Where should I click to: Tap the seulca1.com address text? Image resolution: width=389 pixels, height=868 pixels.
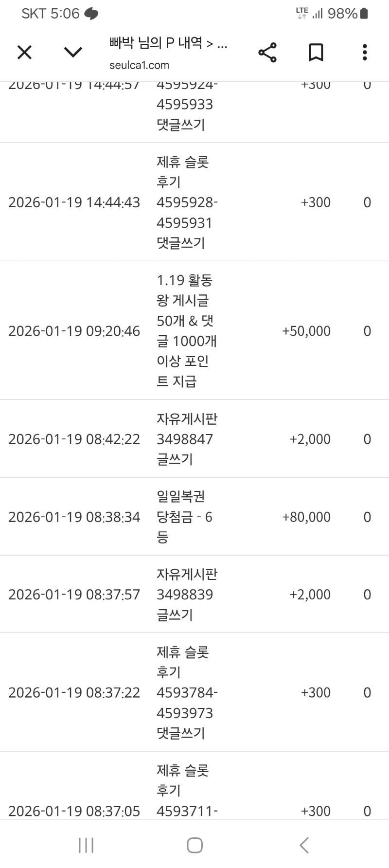click(140, 65)
